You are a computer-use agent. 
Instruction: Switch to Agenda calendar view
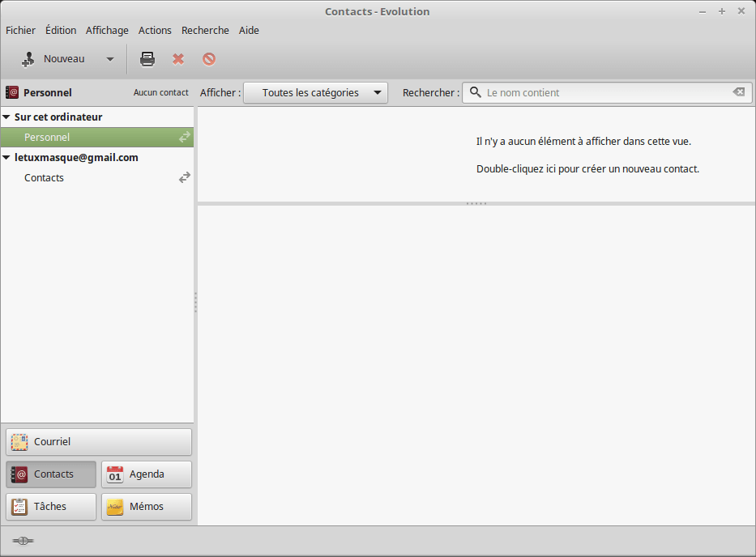147,474
